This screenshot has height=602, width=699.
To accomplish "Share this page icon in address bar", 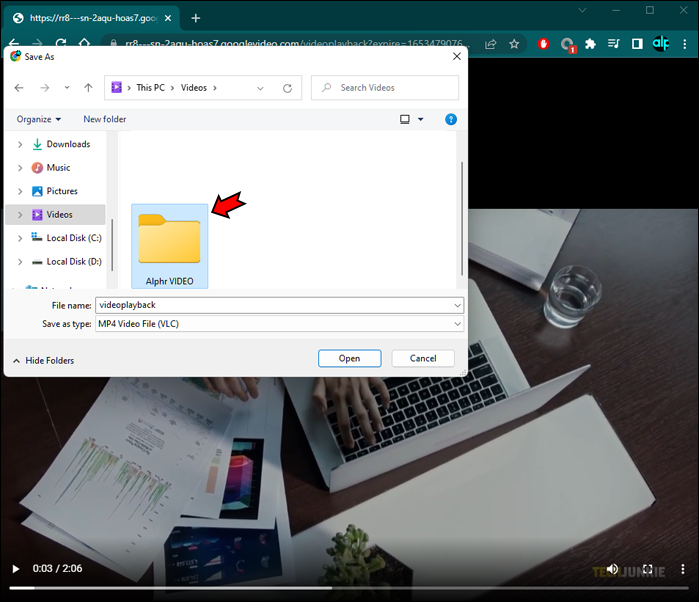I will point(490,44).
